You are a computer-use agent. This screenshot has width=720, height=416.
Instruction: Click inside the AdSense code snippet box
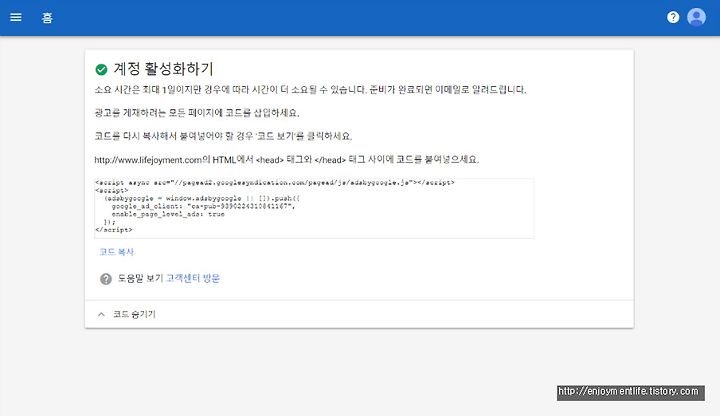(x=314, y=208)
